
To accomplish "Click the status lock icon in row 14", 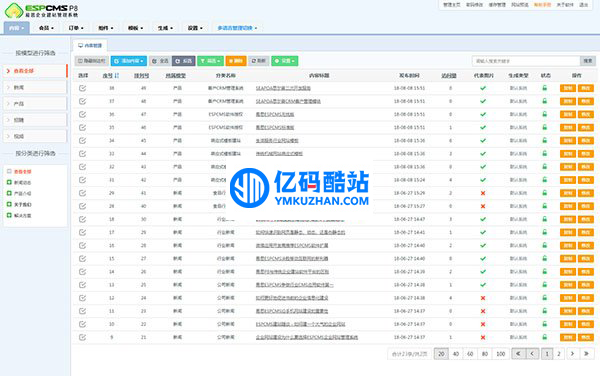I will pos(545,272).
